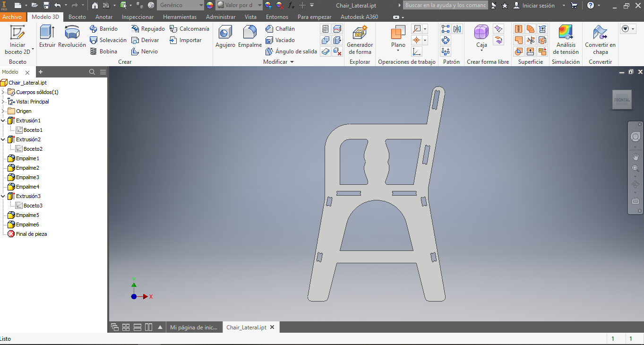
Task: Click the Importar tool
Action: point(186,40)
